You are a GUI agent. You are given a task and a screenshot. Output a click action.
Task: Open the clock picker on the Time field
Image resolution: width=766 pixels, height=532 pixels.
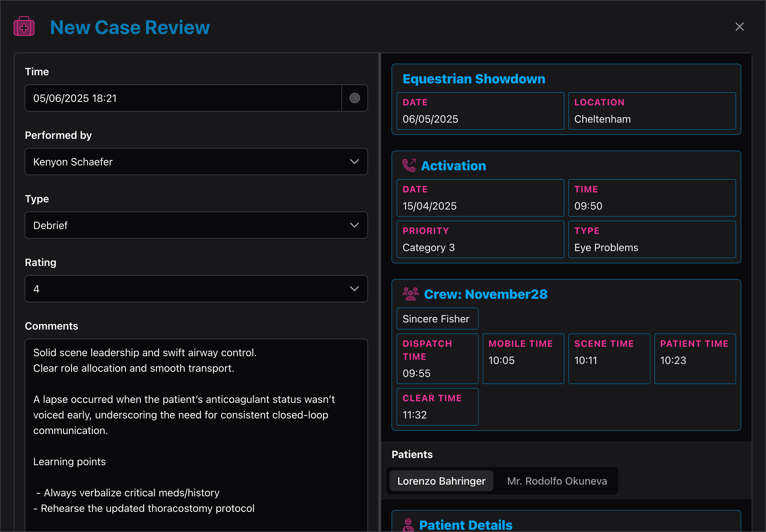pyautogui.click(x=354, y=98)
